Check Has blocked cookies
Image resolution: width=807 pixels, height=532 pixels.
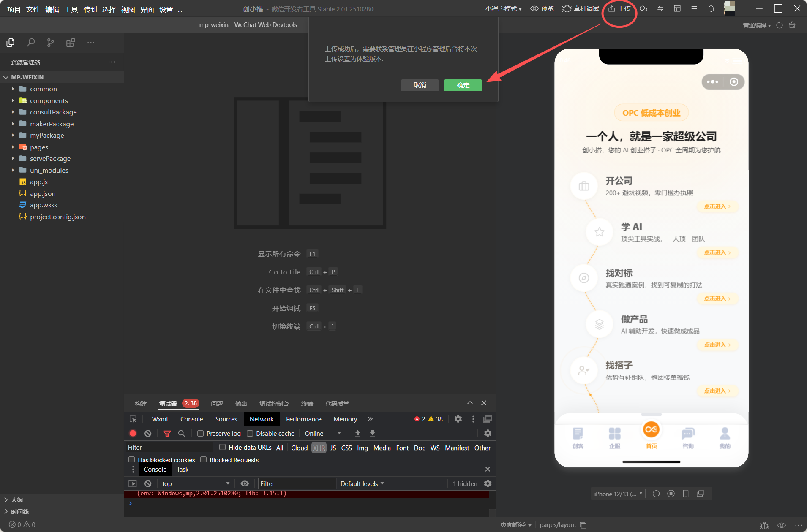click(131, 459)
